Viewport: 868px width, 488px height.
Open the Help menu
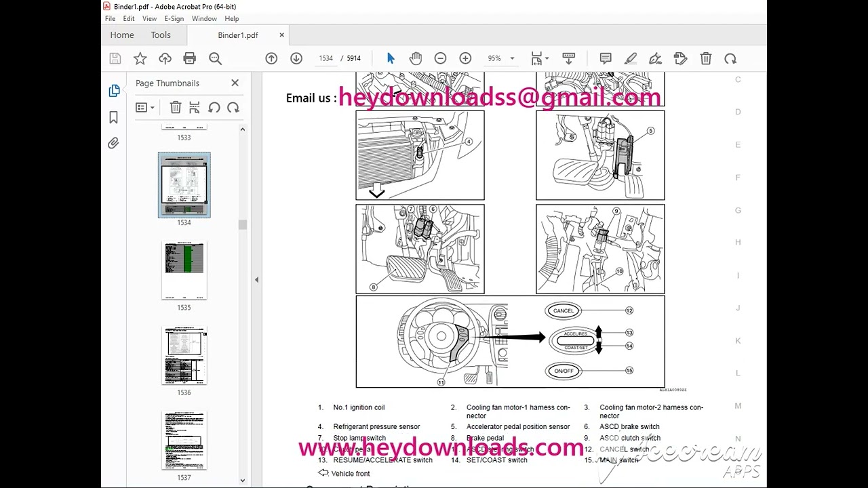click(x=232, y=19)
